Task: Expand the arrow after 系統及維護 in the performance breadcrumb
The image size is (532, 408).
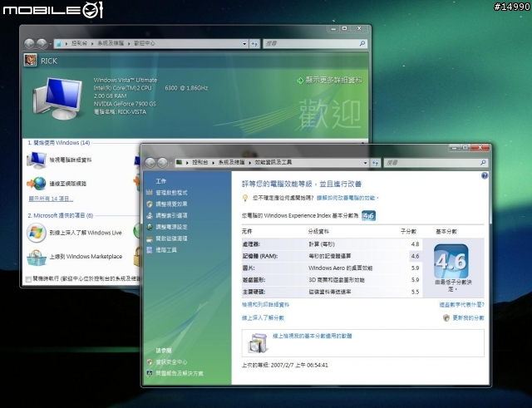Action: (x=249, y=163)
